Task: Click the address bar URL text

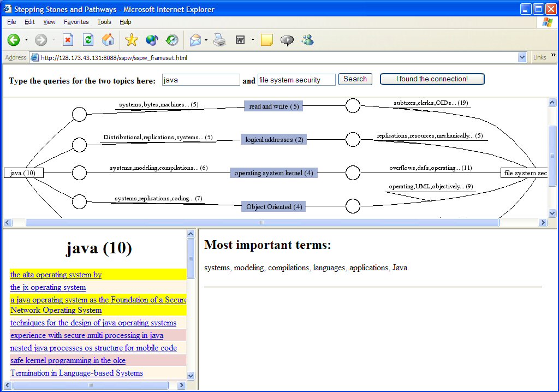Action: pos(114,58)
